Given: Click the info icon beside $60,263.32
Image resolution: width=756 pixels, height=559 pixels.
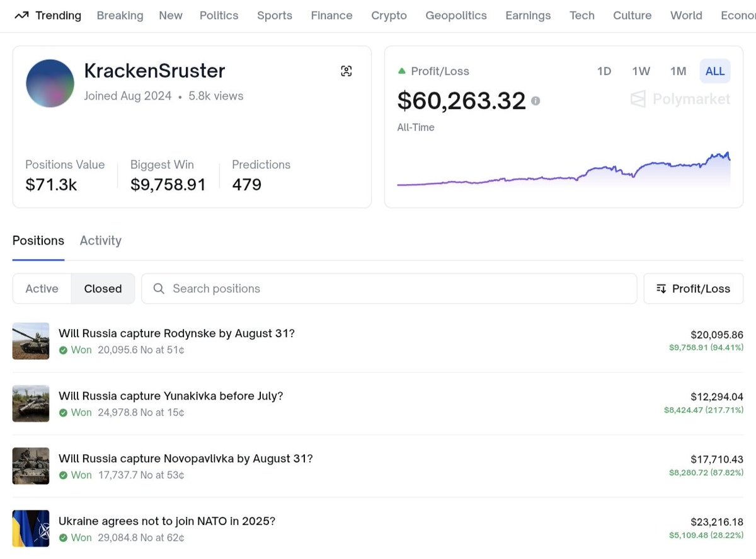Looking at the screenshot, I should [x=535, y=101].
